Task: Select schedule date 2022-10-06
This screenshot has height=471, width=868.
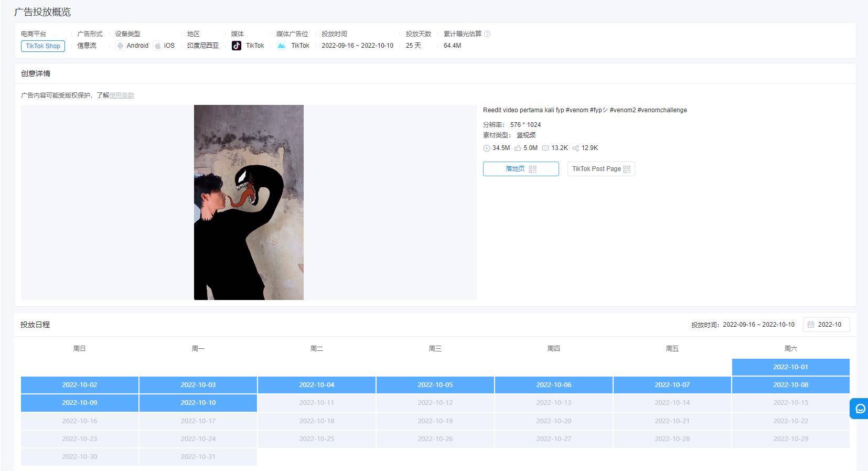Action: [554, 385]
